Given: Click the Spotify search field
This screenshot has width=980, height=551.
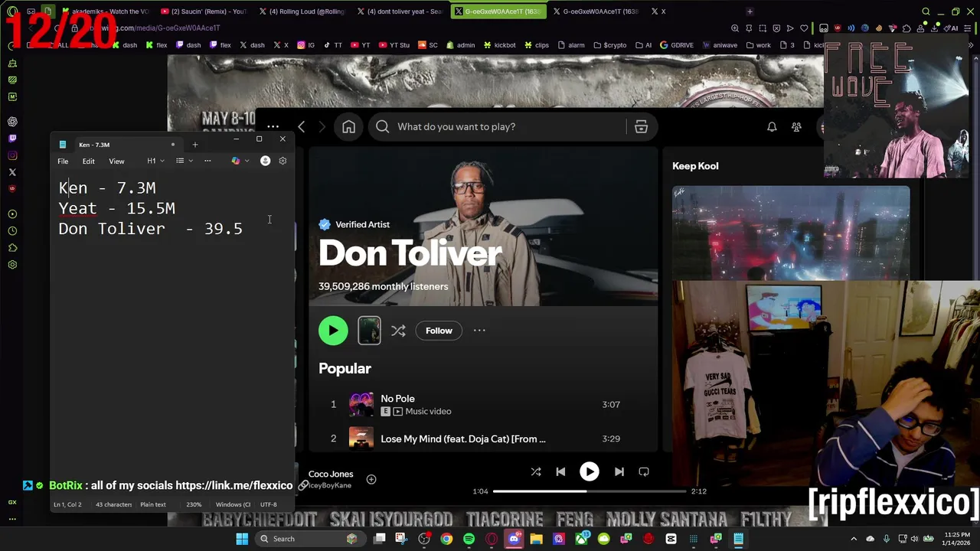Looking at the screenshot, I should 498,127.
